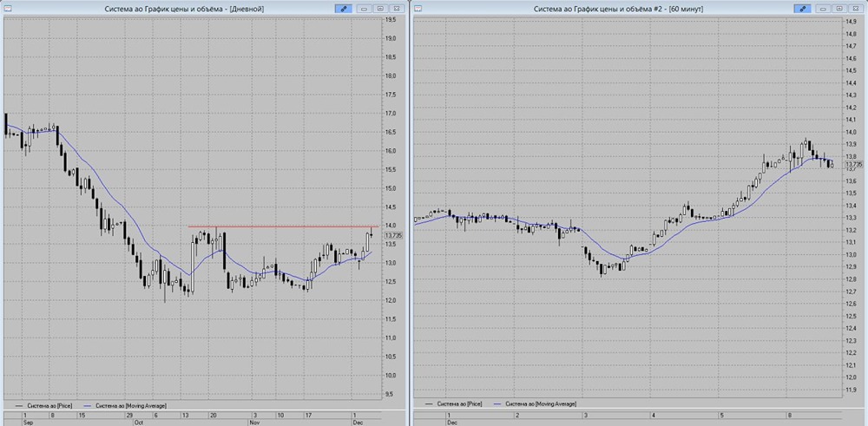
Task: Toggle the blue link button in 60 минут window
Action: tap(802, 9)
